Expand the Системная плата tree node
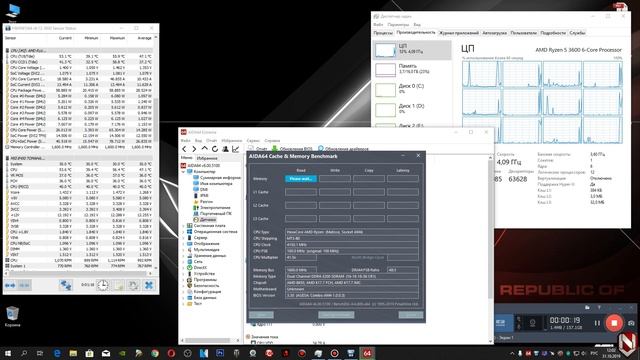Image resolution: width=640 pixels, height=360 pixels. pyautogui.click(x=184, y=226)
